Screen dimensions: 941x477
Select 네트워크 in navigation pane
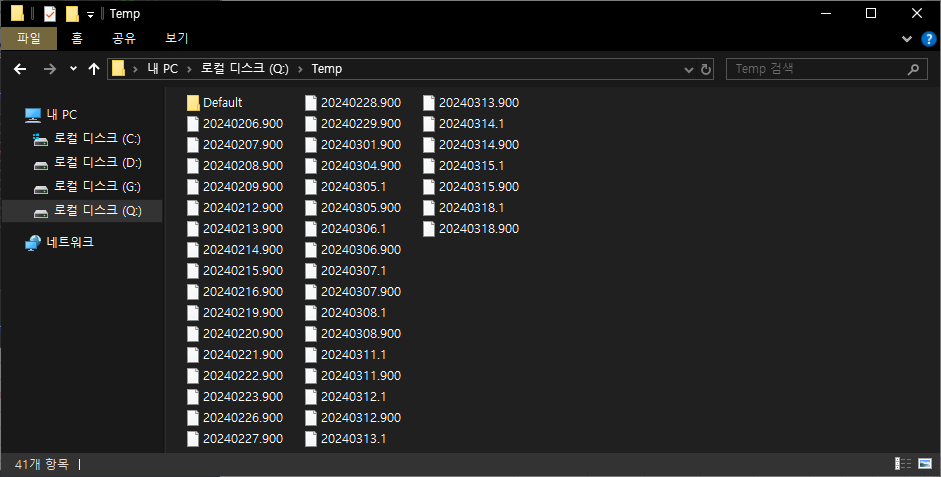pyautogui.click(x=70, y=242)
